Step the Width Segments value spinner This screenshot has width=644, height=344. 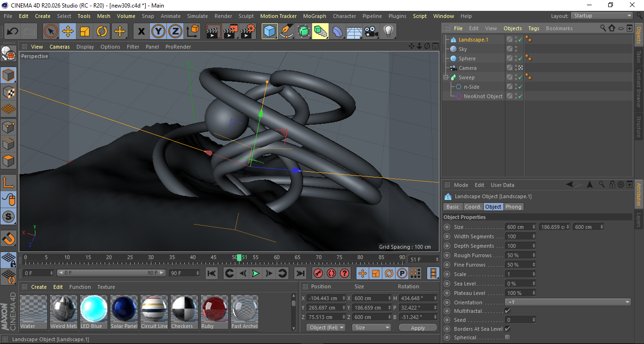click(534, 236)
